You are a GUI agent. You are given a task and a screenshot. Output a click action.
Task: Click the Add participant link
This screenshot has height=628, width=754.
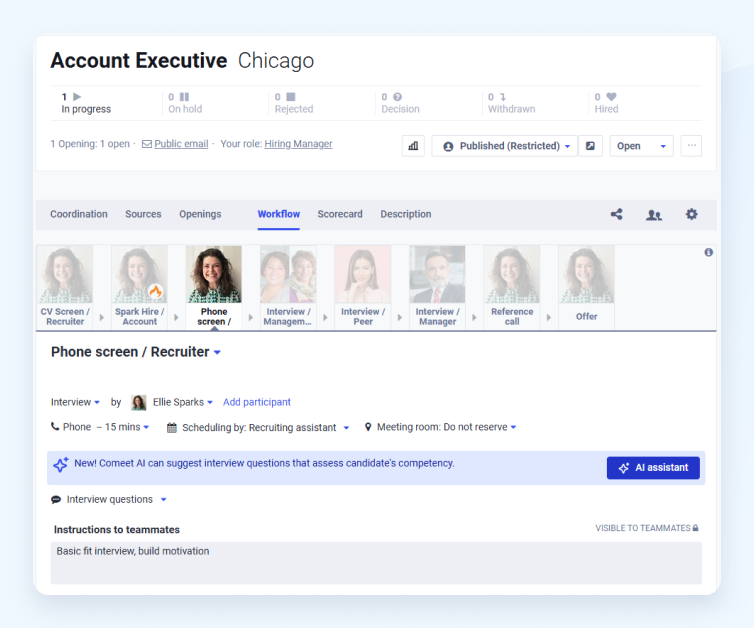[x=257, y=402]
